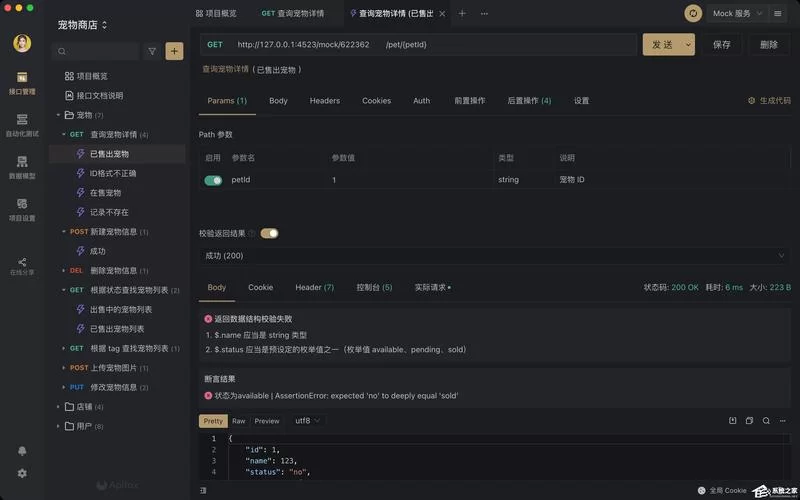Click the sidebar search field
This screenshot has width=800, height=500.
pos(95,51)
